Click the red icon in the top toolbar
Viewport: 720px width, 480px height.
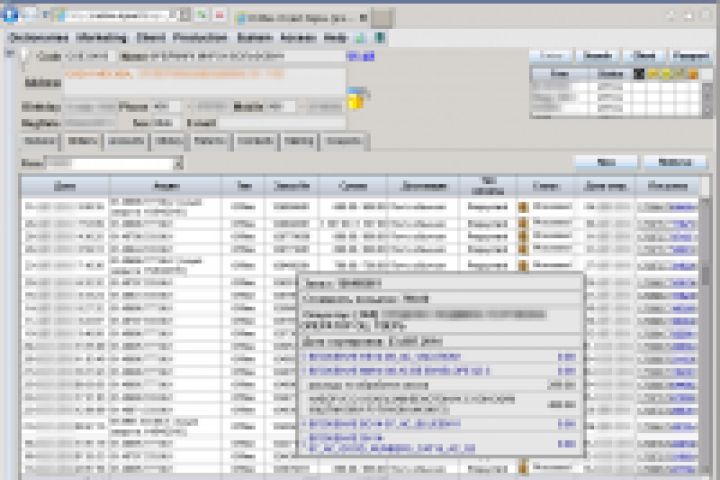pos(219,15)
